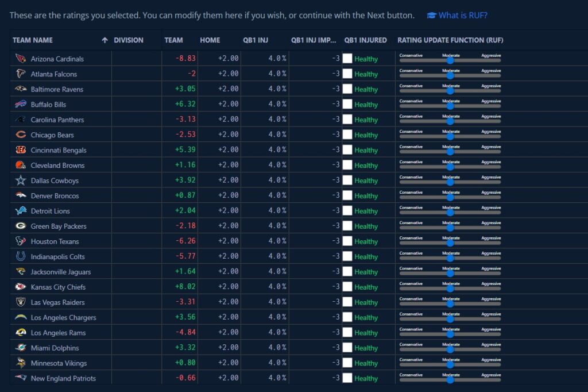Click the Carolina Panthers team logo

click(x=21, y=120)
